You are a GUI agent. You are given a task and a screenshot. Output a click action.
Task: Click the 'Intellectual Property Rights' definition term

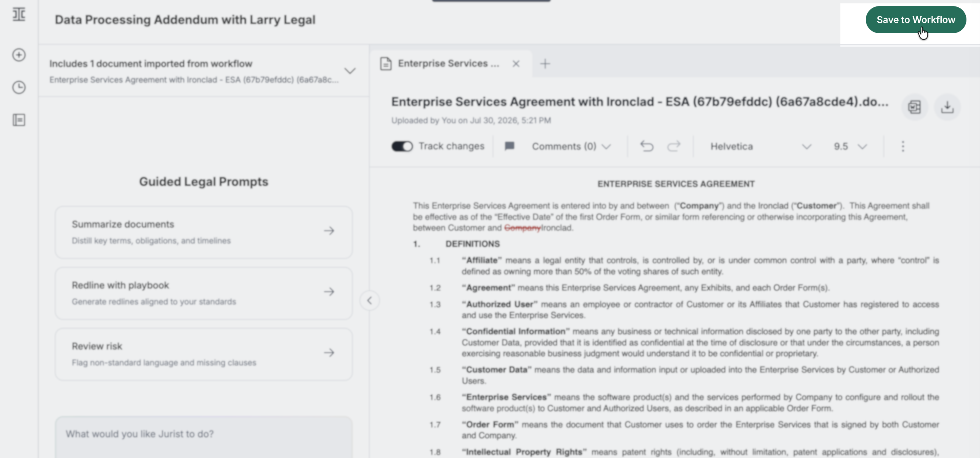(524, 452)
